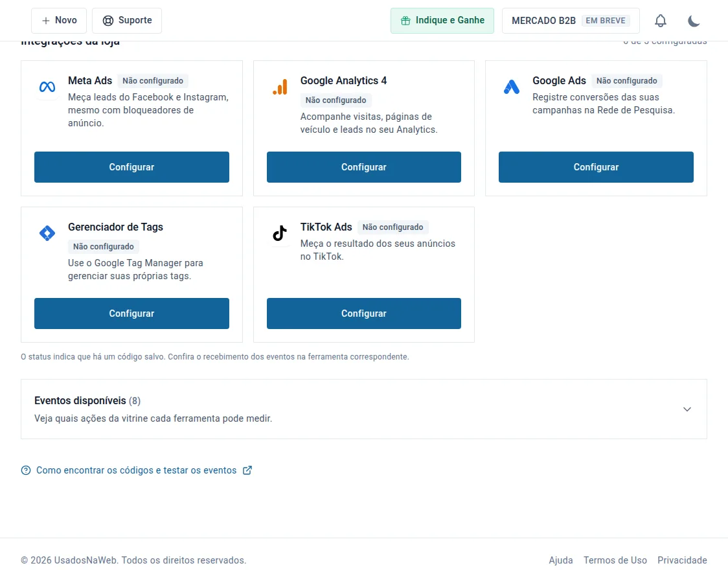Click help circle icon before Como encontrar
This screenshot has height=570, width=728.
(26, 470)
